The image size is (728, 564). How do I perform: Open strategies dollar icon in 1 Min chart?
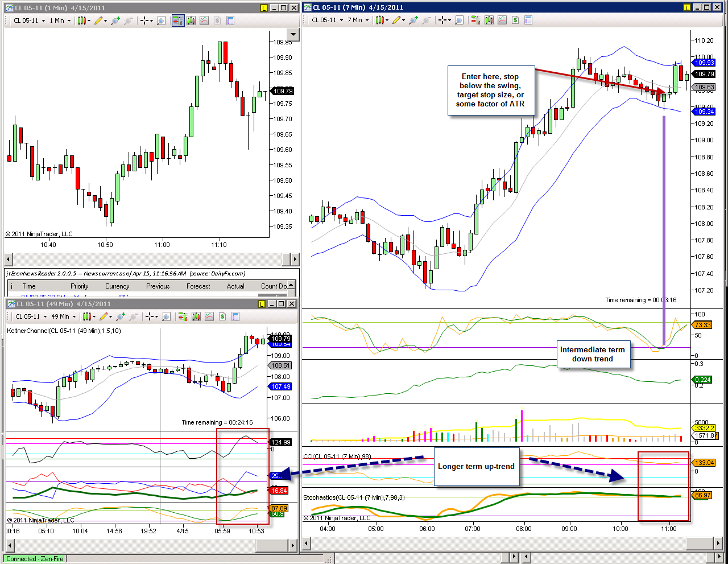point(217,20)
